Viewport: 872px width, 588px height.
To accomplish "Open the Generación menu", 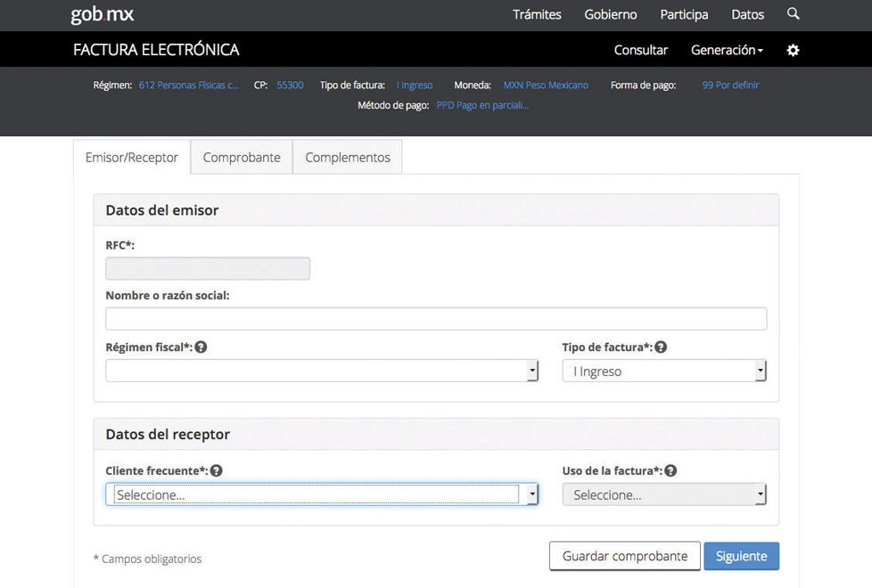I will click(727, 51).
